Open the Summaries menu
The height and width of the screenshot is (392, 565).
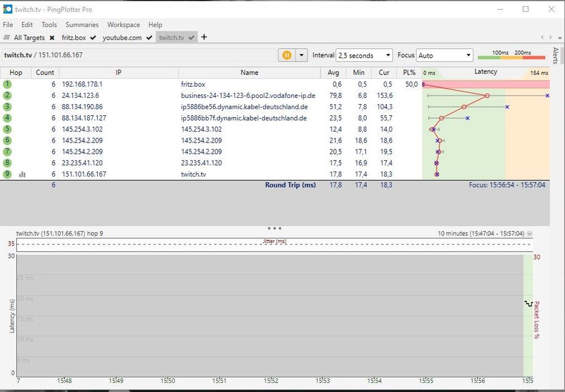pos(81,24)
